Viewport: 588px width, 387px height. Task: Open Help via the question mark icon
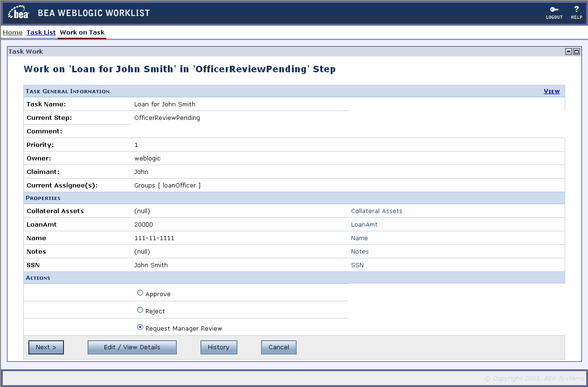576,9
